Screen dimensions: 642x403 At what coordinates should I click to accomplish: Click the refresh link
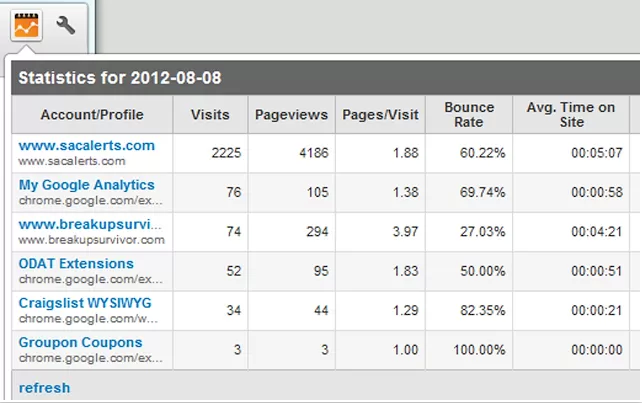tap(44, 387)
